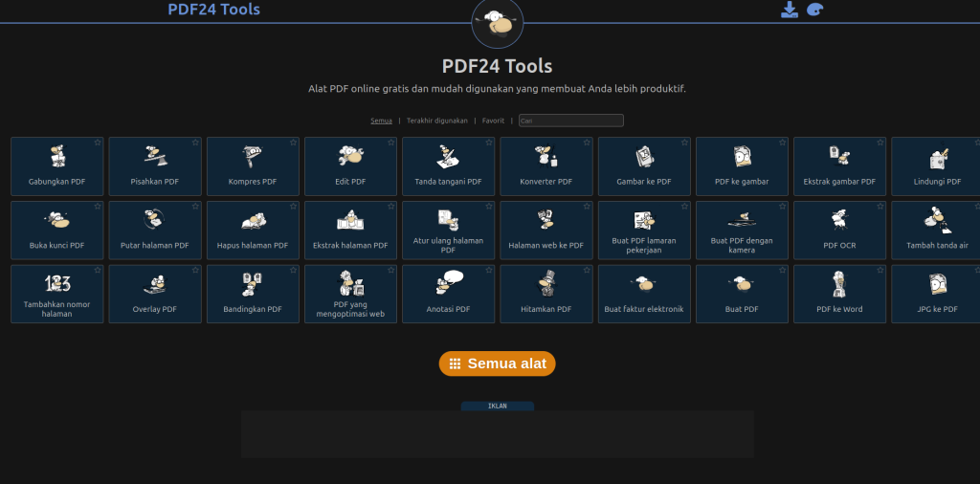
Task: Open the Hapus halaman PDF tool
Action: point(253,230)
